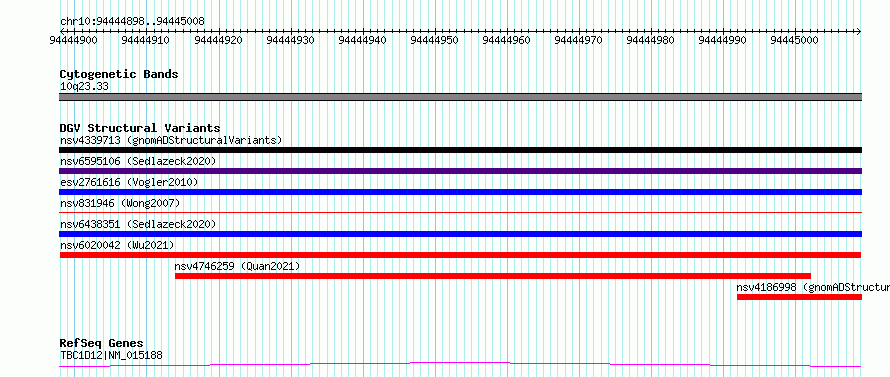The width and height of the screenshot is (890, 377).
Task: Open nsv6438351 (Sedlazeck2020) variant label
Action: click(x=138, y=224)
